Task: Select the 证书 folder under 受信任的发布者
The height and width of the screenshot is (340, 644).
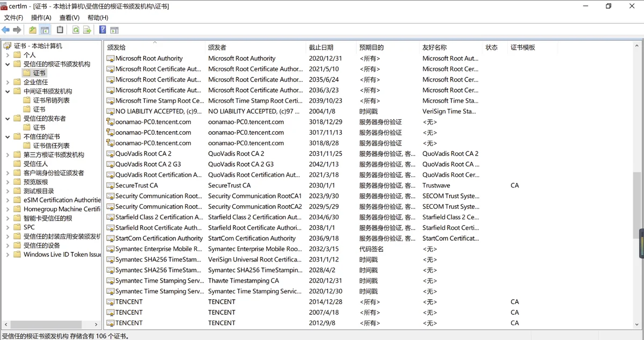Action: coord(39,127)
